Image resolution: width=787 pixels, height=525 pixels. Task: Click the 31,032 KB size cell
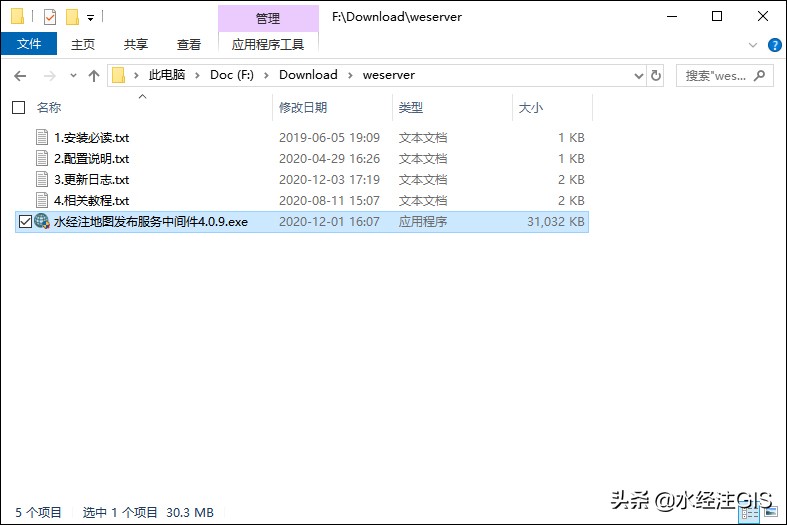(x=556, y=222)
